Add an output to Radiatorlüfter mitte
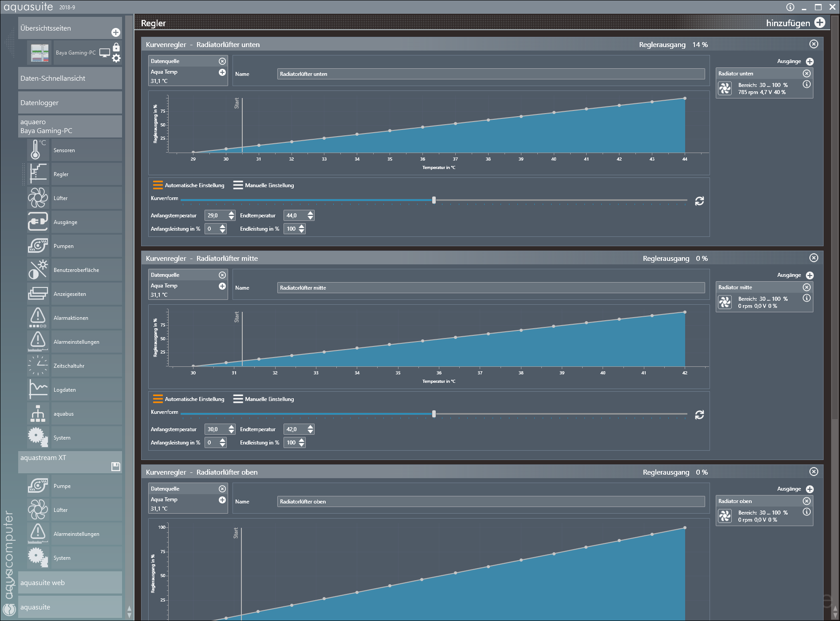 [x=810, y=275]
